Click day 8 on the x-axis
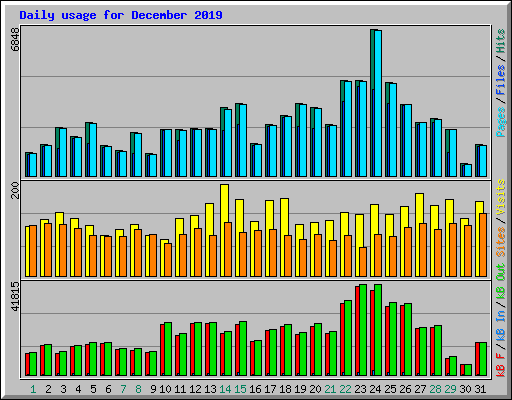The image size is (512, 400). [138, 389]
